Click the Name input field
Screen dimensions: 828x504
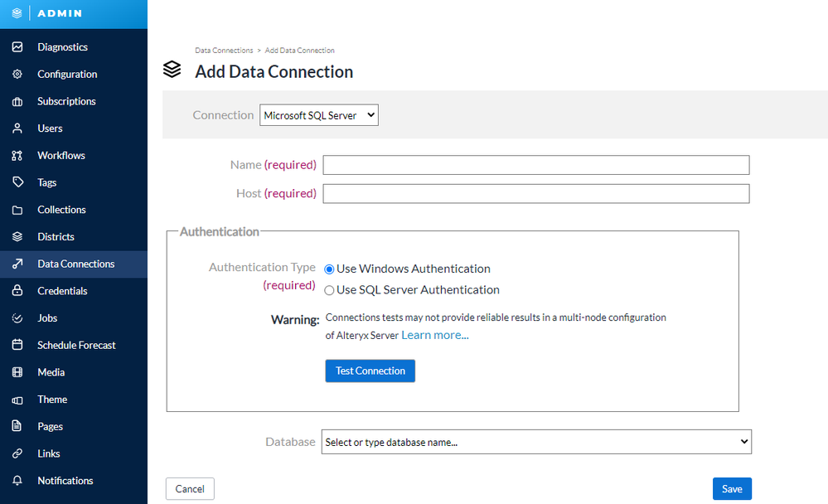536,165
